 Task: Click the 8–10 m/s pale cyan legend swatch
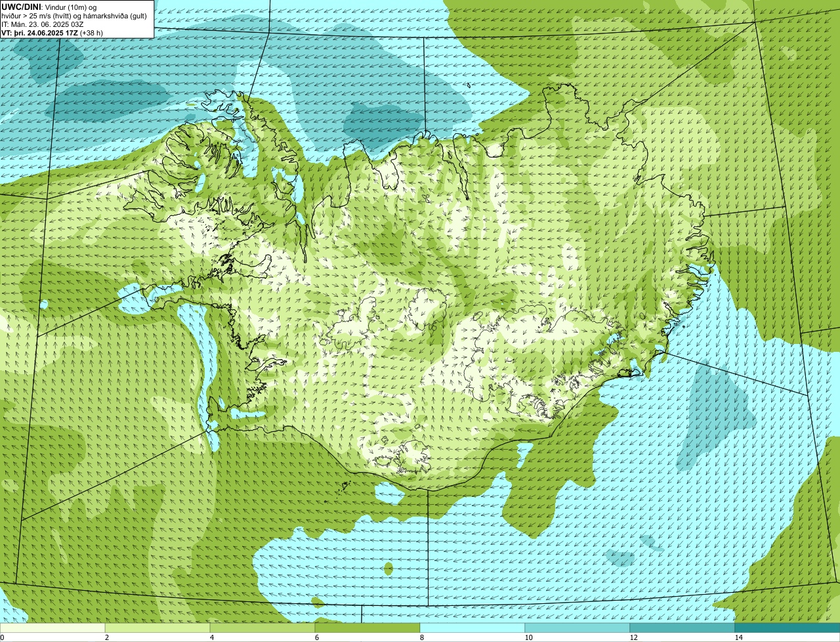click(x=472, y=628)
